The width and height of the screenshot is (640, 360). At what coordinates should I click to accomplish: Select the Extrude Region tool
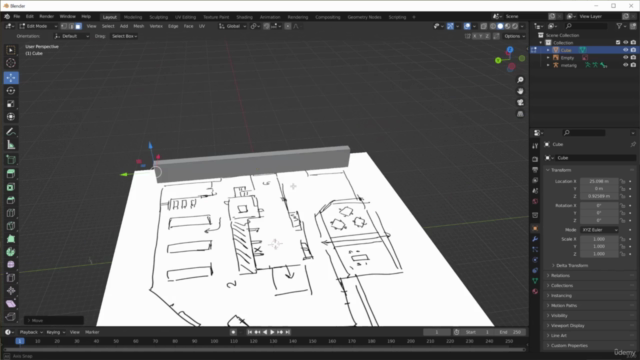[x=11, y=174]
